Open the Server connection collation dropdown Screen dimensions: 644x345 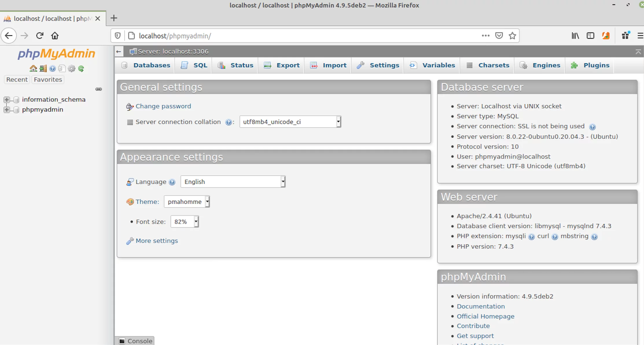click(x=290, y=122)
